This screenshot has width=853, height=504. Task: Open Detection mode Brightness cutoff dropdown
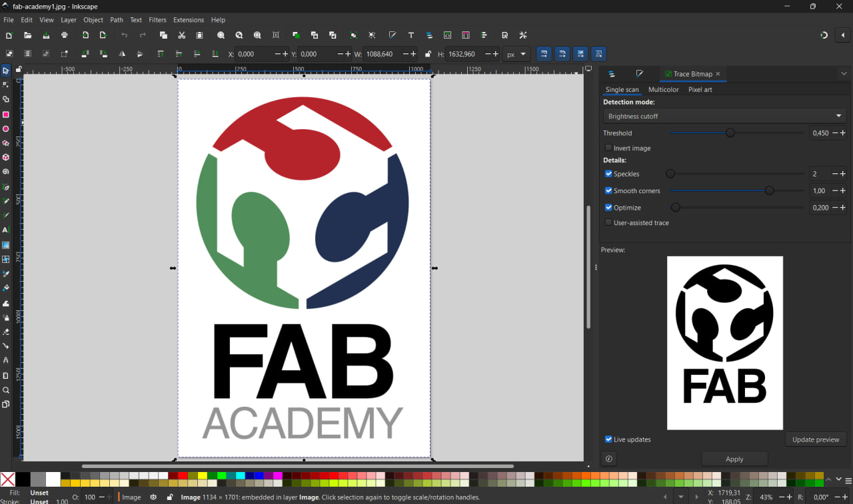(x=725, y=116)
